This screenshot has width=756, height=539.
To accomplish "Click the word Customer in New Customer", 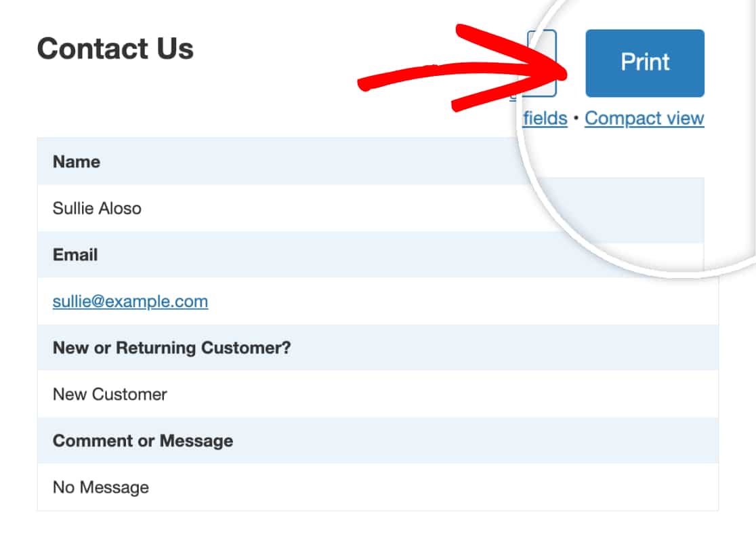I will pos(129,394).
